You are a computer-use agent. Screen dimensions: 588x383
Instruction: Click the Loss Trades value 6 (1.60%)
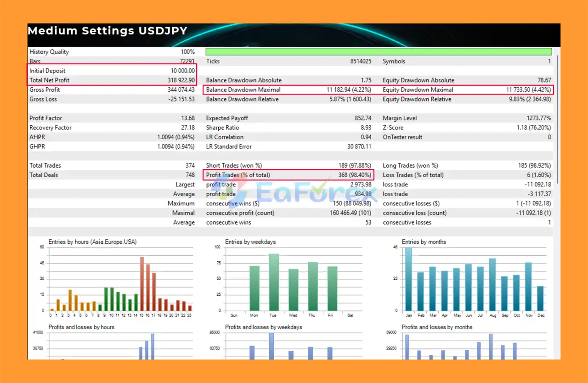(x=536, y=175)
